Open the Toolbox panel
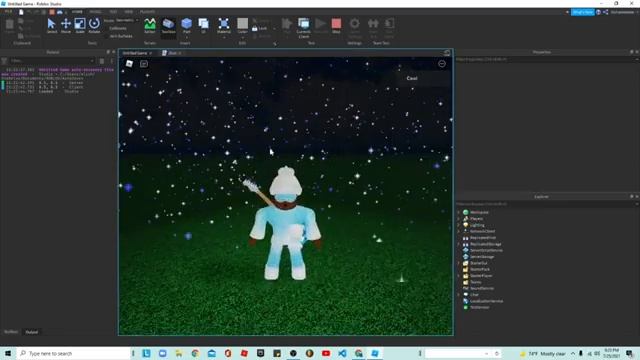The width and height of the screenshot is (640, 360). click(x=168, y=26)
